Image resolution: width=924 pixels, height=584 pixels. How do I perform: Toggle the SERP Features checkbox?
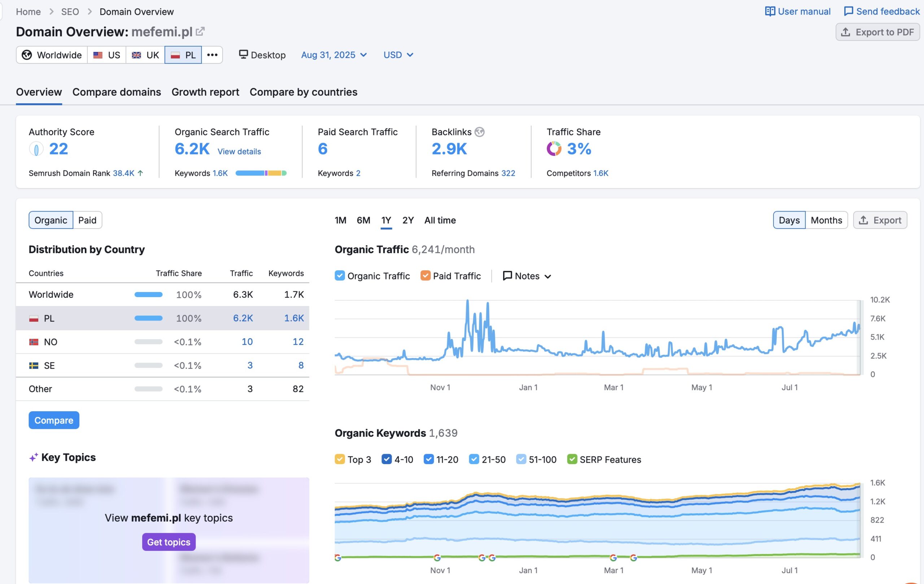tap(572, 459)
